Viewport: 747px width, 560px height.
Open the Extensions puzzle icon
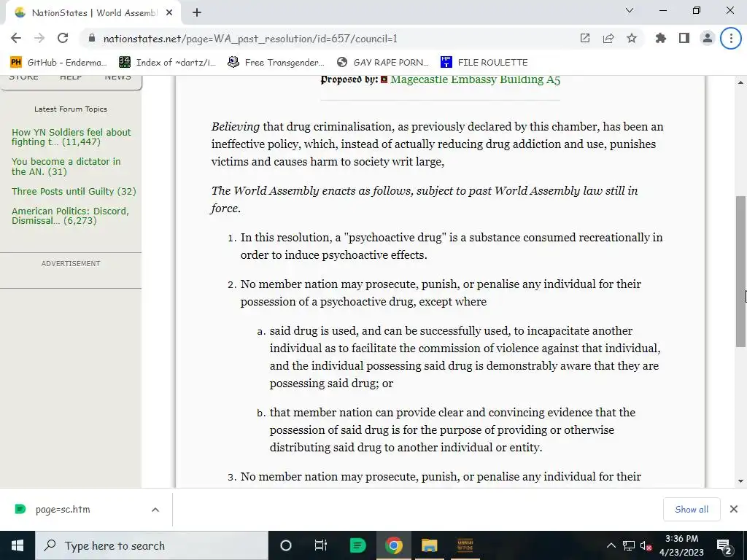click(x=661, y=39)
